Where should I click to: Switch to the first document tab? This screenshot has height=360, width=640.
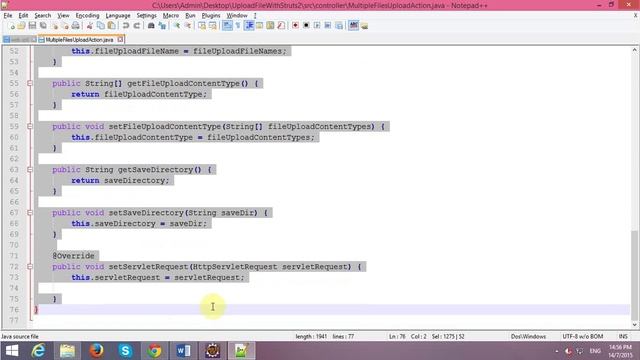[20, 40]
